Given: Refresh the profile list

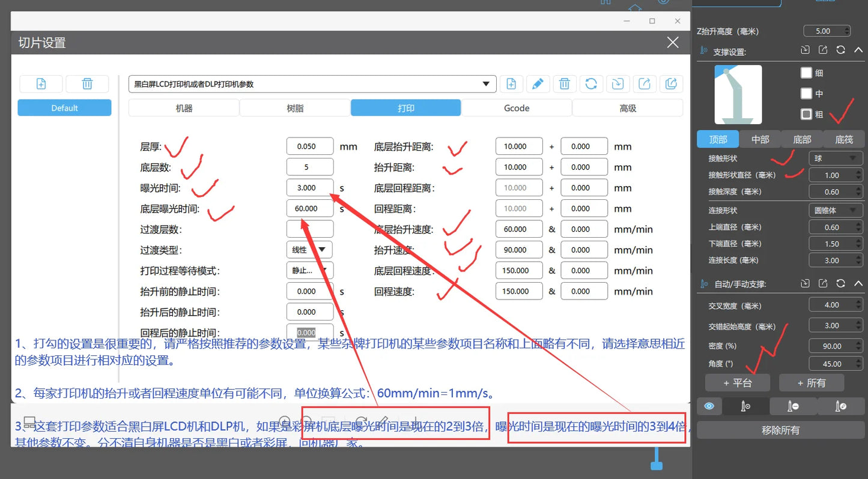Looking at the screenshot, I should click(x=591, y=83).
